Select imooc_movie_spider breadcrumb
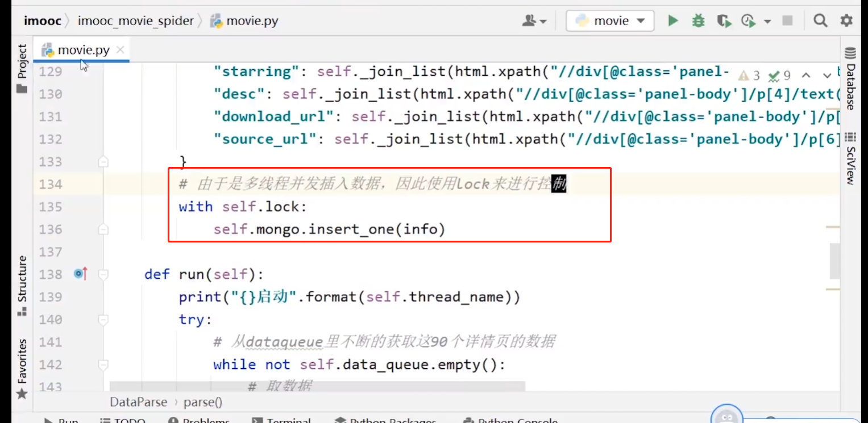This screenshot has height=423, width=868. point(135,21)
